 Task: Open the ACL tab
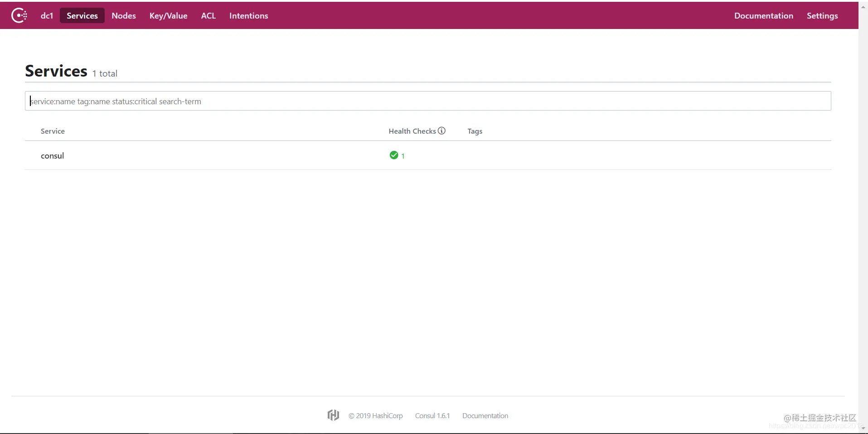[209, 15]
